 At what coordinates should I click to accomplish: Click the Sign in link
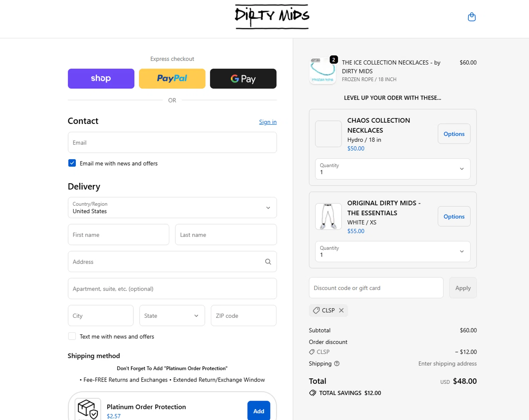(x=268, y=122)
